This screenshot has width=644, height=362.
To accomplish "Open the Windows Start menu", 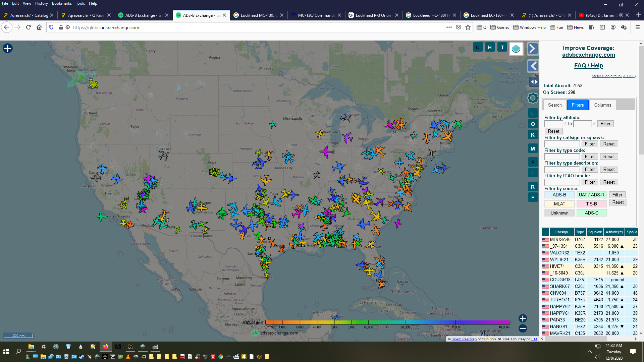I will click(6, 352).
